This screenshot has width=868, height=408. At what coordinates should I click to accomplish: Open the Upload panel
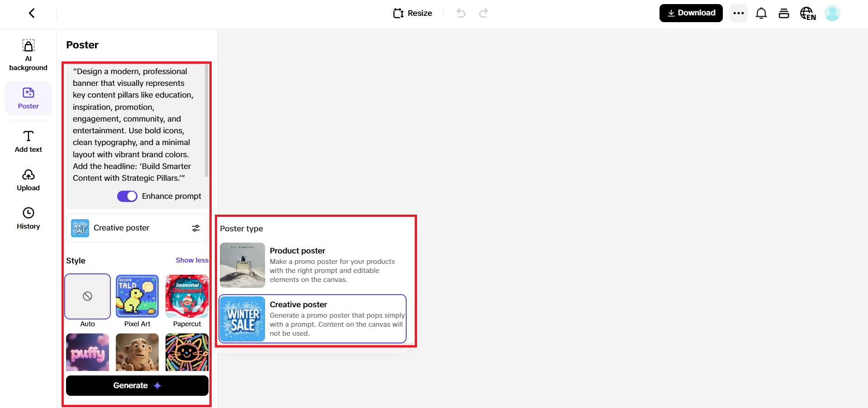(28, 180)
